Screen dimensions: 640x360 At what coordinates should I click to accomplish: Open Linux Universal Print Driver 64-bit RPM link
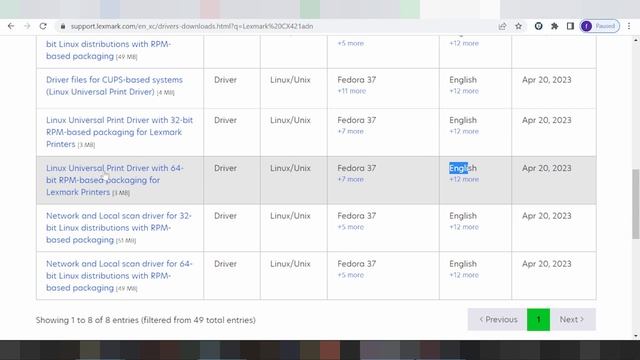coord(115,180)
